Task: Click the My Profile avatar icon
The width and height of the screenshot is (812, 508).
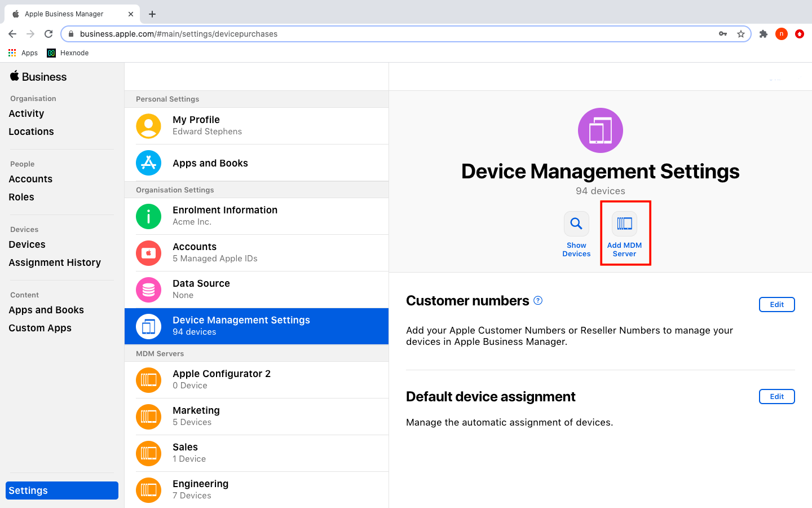Action: point(148,126)
